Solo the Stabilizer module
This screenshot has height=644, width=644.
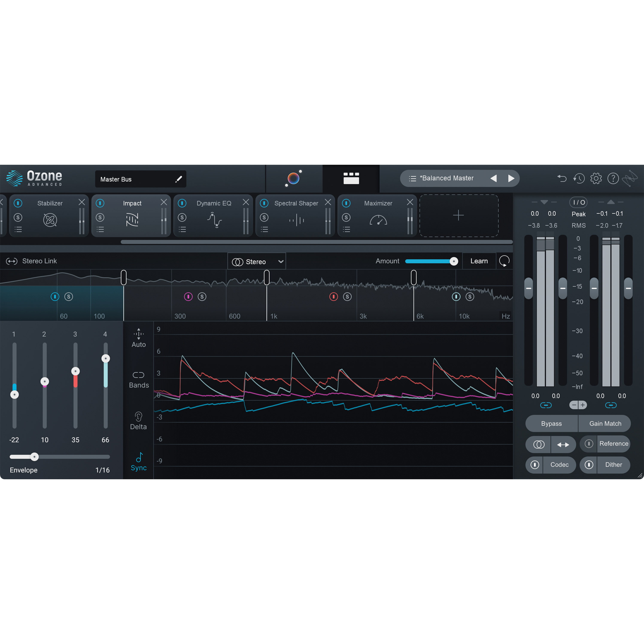[18, 217]
